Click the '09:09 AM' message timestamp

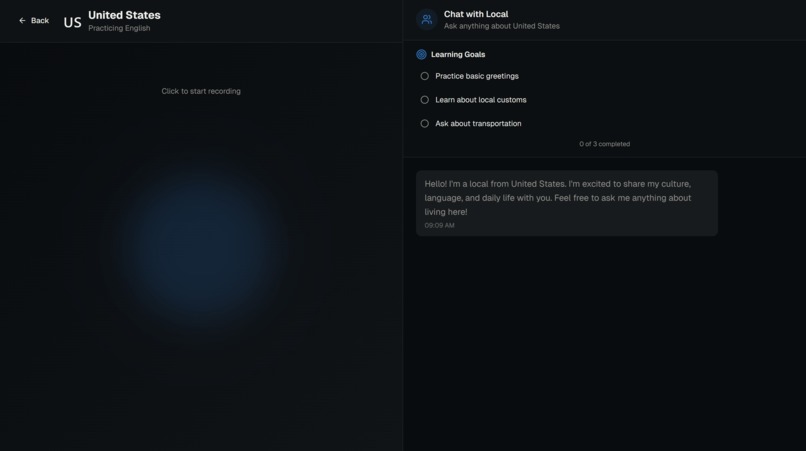pos(439,225)
